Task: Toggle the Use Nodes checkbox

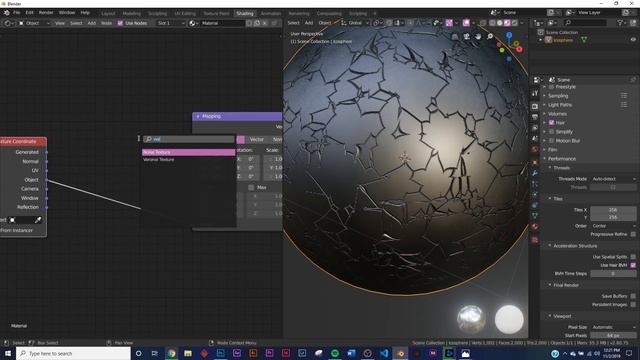Action: coord(120,23)
